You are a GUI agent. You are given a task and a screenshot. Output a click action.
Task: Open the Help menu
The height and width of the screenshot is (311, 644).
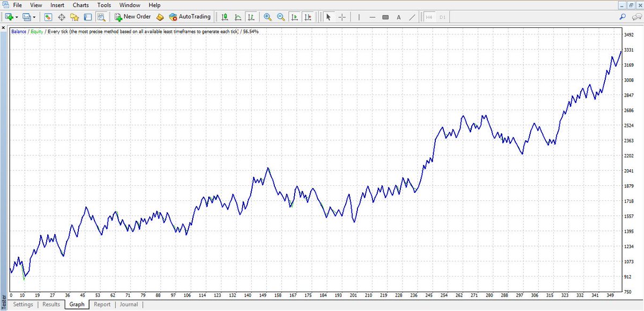(155, 5)
